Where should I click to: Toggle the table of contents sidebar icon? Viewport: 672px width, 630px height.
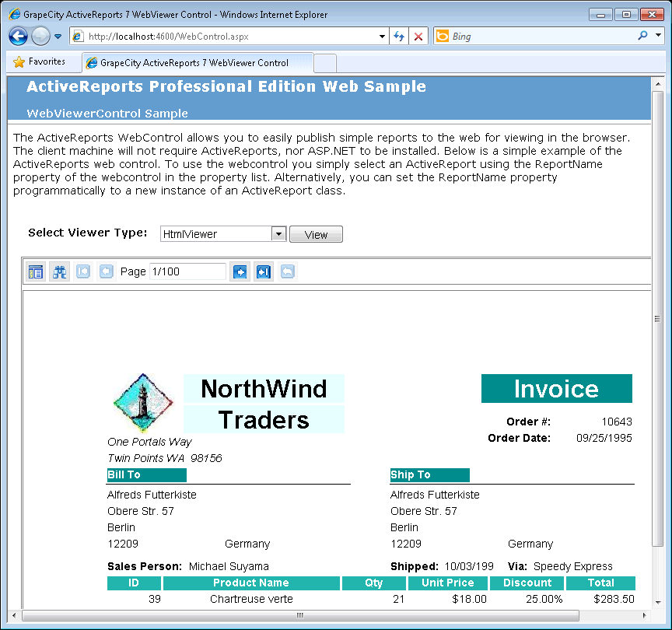[36, 271]
